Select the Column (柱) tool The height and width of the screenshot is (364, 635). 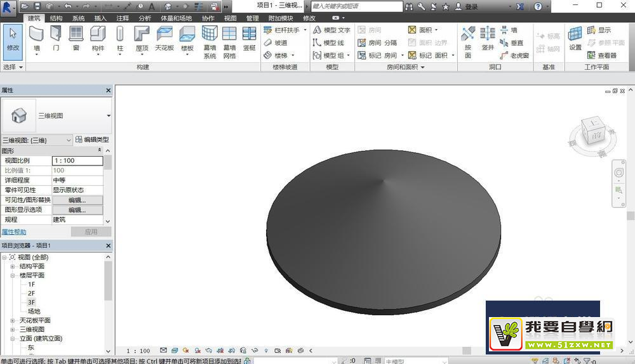[x=120, y=40]
